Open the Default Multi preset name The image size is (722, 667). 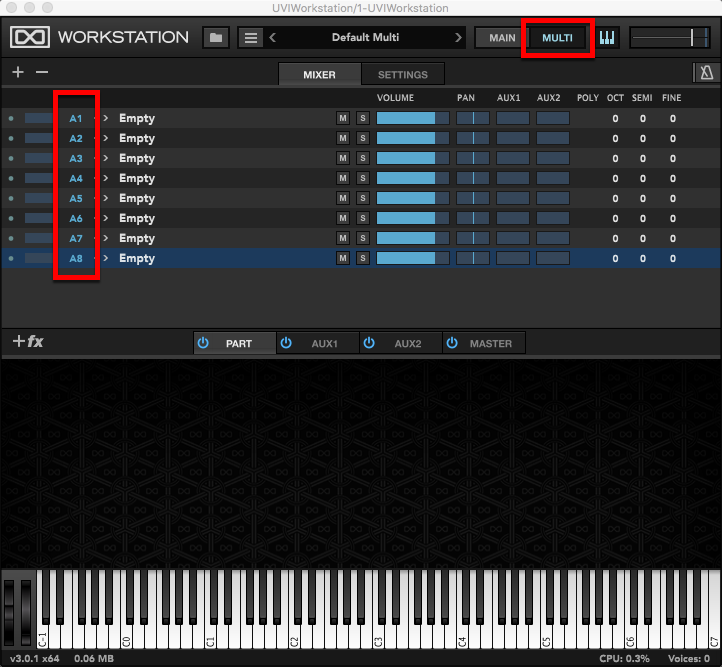365,37
